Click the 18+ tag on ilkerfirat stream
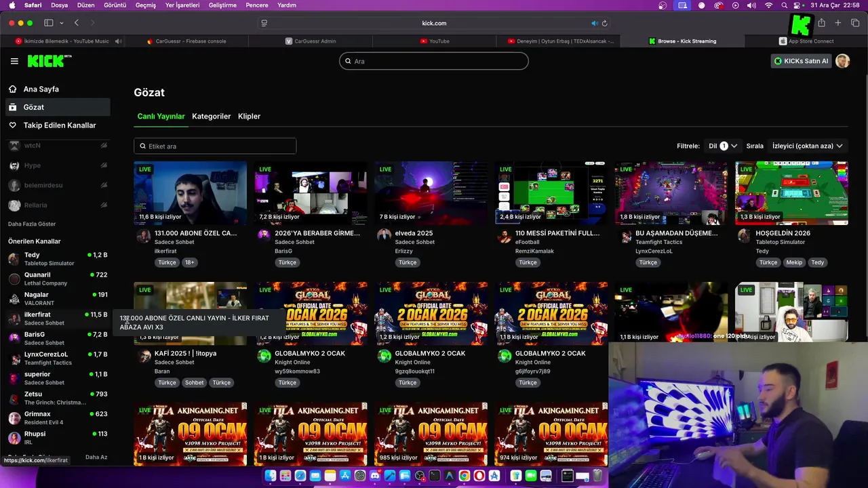 189,262
